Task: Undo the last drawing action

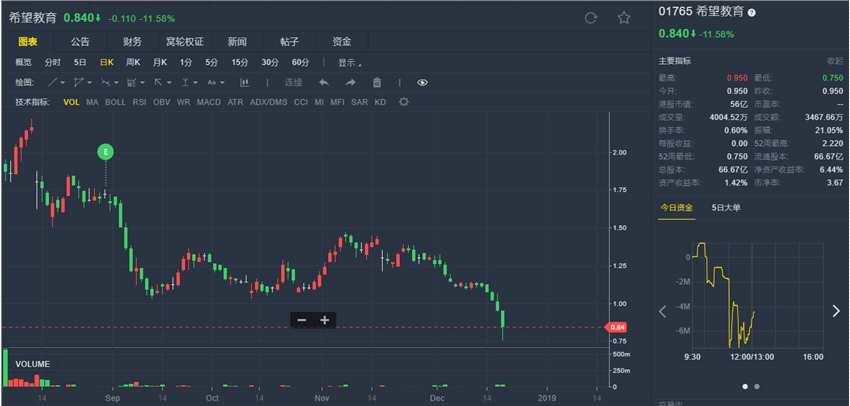Action: (x=324, y=82)
